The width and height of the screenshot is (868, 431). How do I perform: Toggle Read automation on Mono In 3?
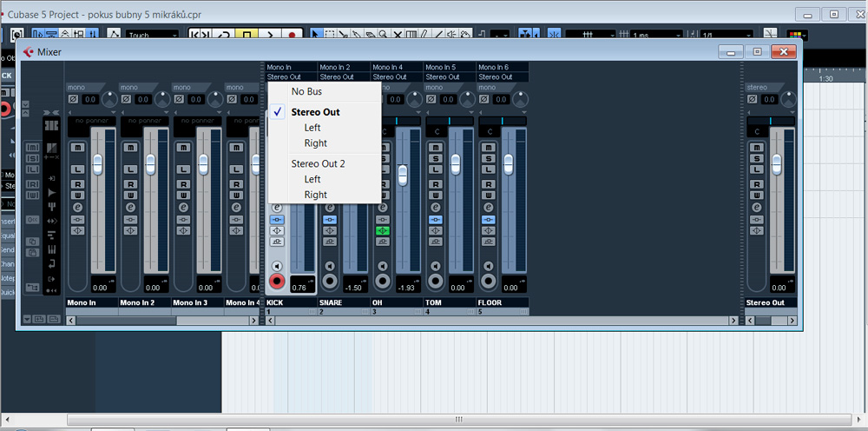coord(183,183)
